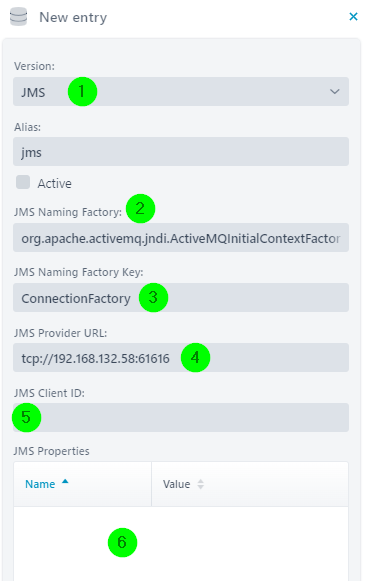Screen dimensions: 366x581
Task: Click the green marker numbered 2
Action: click(140, 209)
